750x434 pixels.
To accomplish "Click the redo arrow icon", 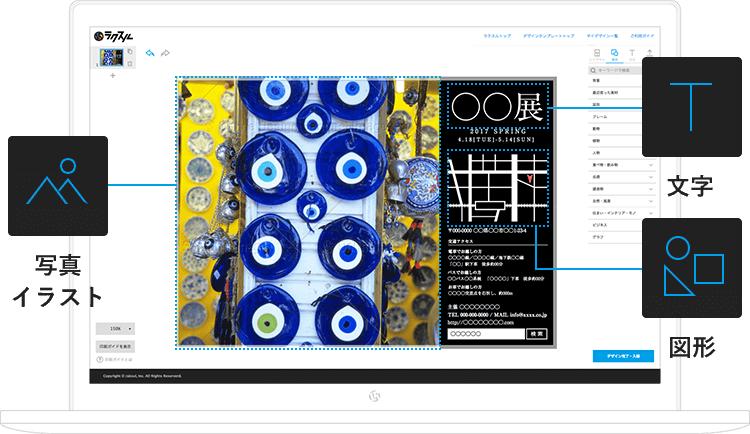I will (165, 52).
